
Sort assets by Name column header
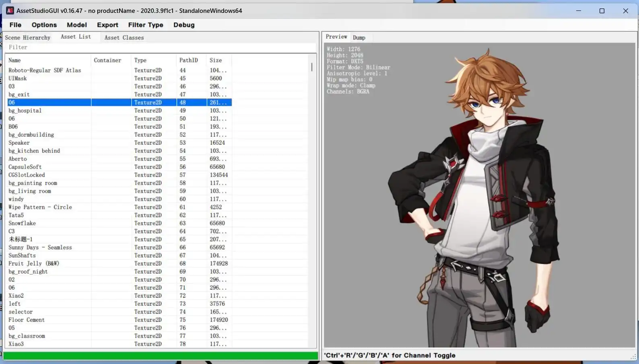click(x=14, y=60)
